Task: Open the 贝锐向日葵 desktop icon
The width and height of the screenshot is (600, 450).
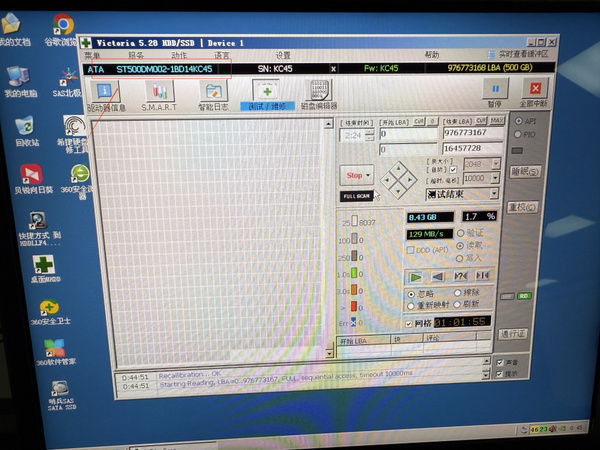Action: (31, 174)
